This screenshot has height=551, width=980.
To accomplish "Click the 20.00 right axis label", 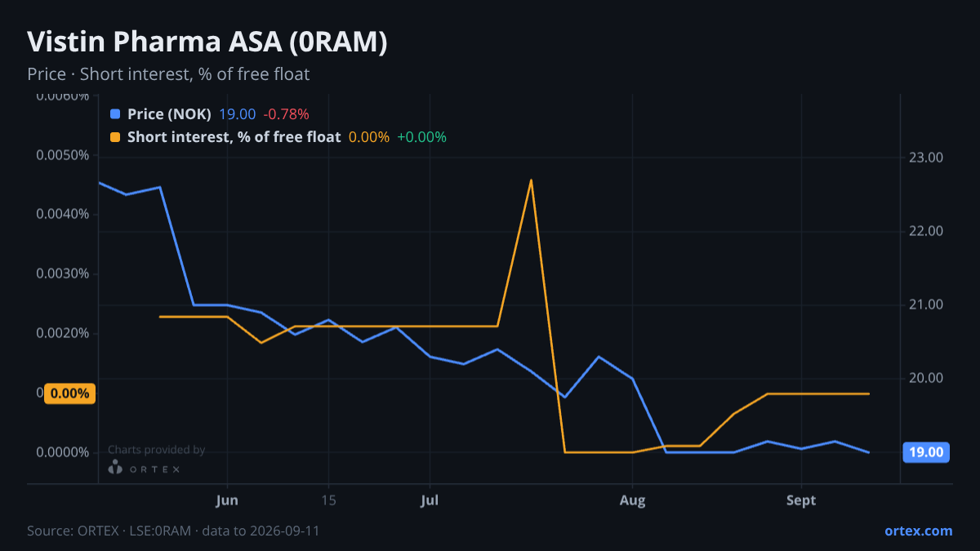I will [927, 378].
